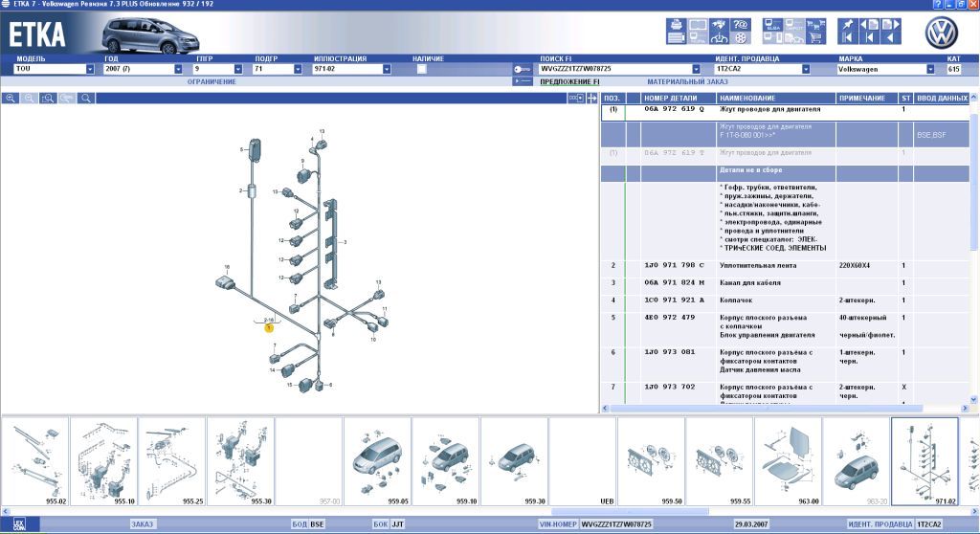Go to previous page with left-arrow document icon
This screenshot has height=534, width=980.
coord(869,24)
